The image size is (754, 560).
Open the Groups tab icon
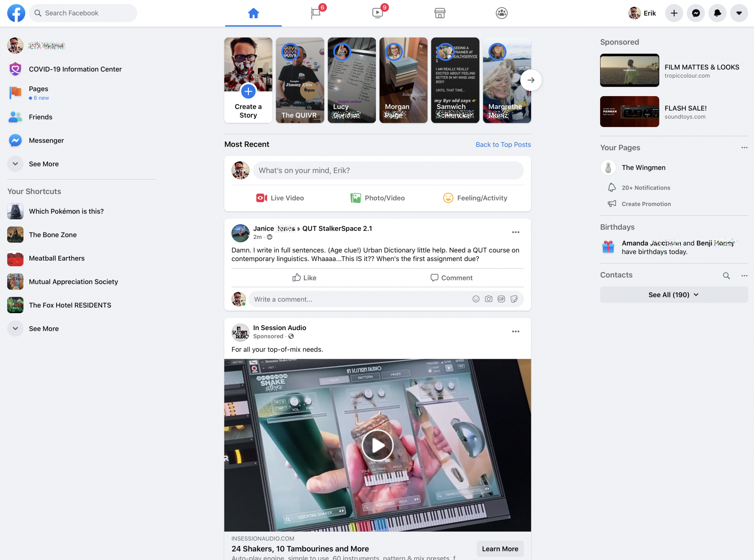(501, 13)
